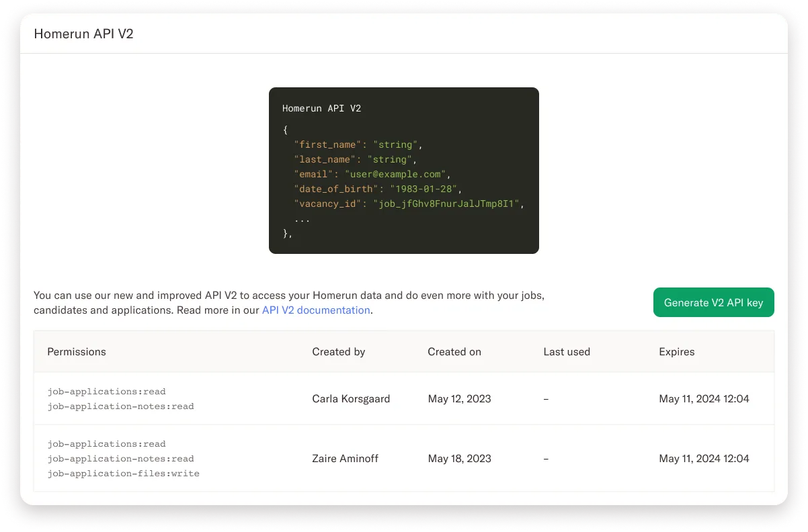Click job-applications:read in Zaire Aminoff's row
Screen dimensions: 808x532
click(x=106, y=444)
